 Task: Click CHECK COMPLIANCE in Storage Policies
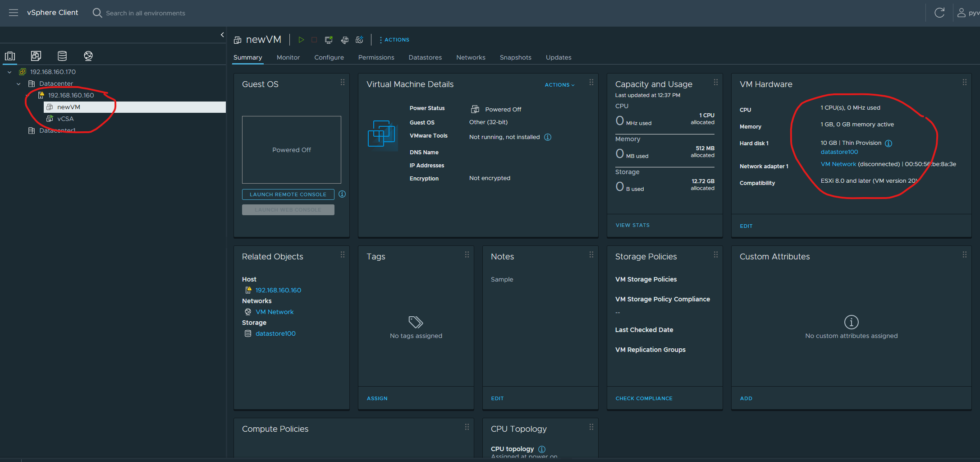(x=644, y=398)
